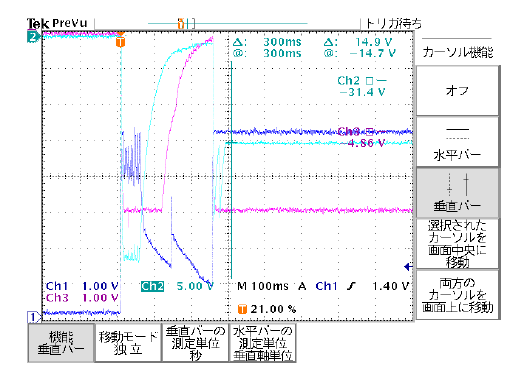Viewport: 514px width, 372px height.
Task: Click the channel 2 ground reference marker
Action: pyautogui.click(x=33, y=36)
